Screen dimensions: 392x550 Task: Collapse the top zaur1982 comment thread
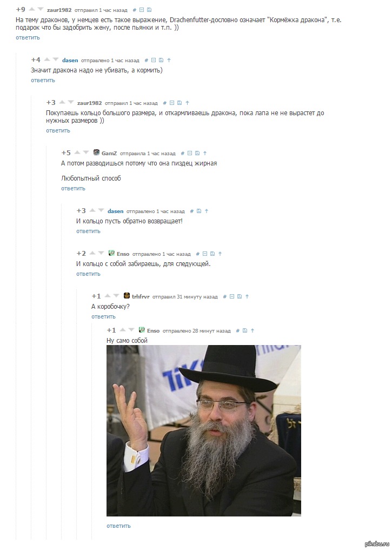142,10
